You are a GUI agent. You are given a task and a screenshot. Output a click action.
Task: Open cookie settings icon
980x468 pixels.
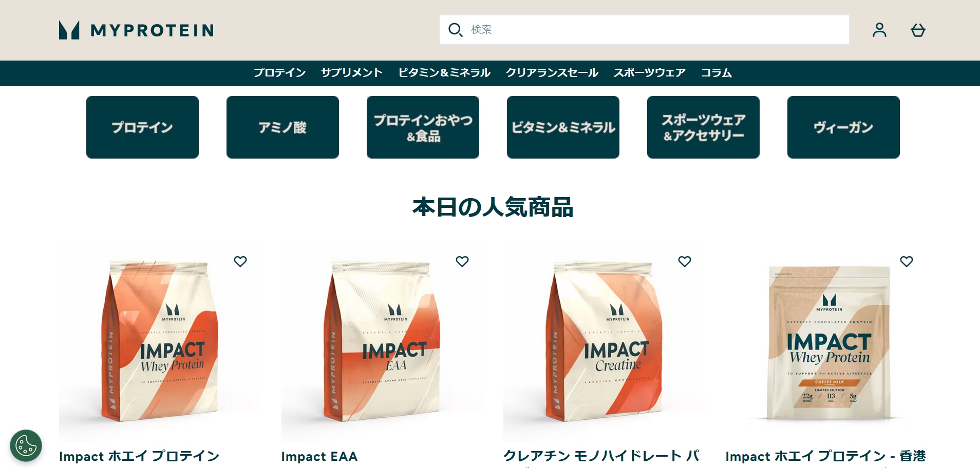coord(26,445)
